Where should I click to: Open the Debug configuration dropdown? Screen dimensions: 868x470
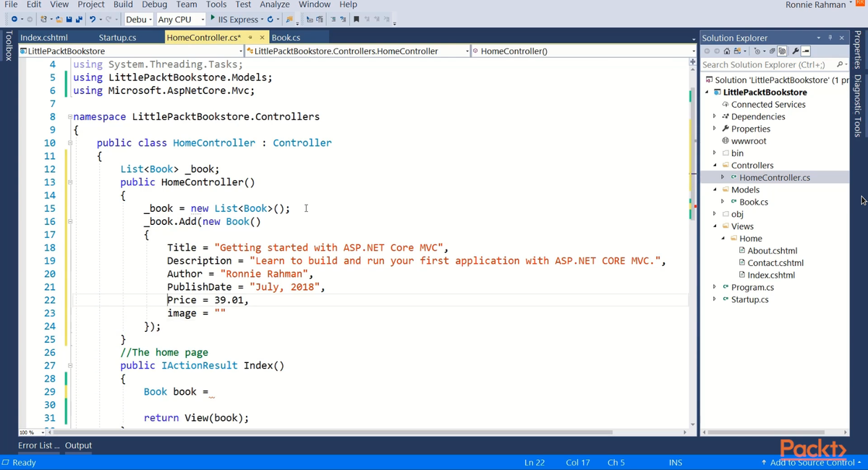[x=149, y=20]
